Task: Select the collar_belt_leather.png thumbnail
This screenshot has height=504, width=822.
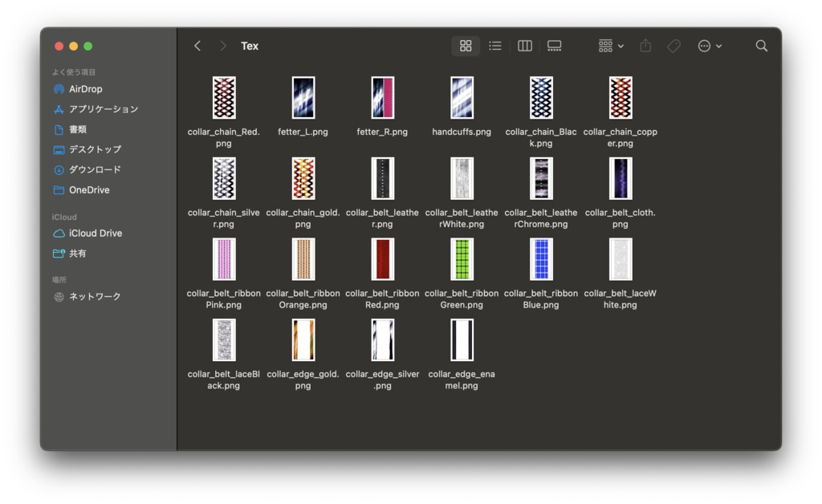Action: 382,179
